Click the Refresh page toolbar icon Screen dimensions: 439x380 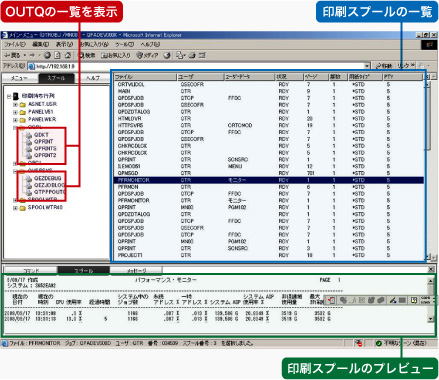(x=57, y=55)
